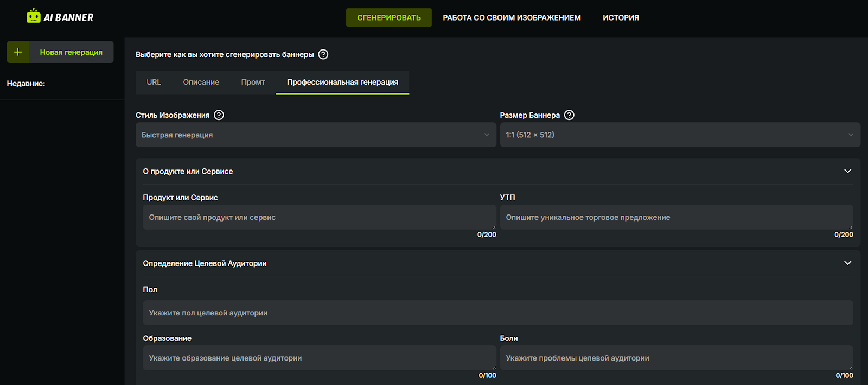
Task: Click the plus icon for new generation
Action: (x=18, y=52)
